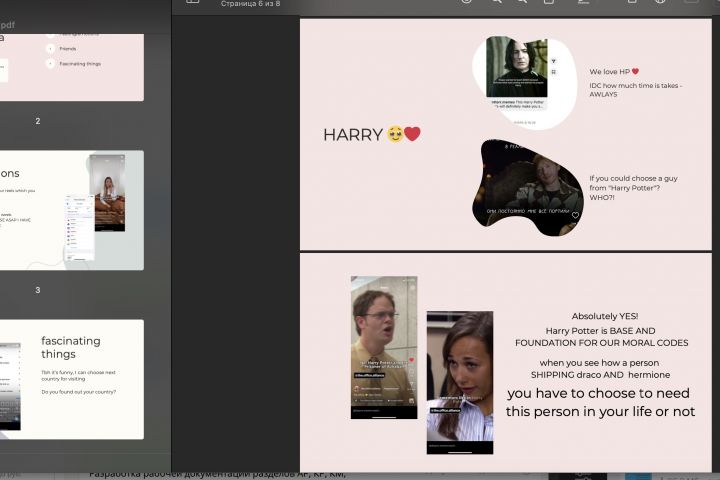Click the brunette woman TikTok screenshot

click(460, 383)
